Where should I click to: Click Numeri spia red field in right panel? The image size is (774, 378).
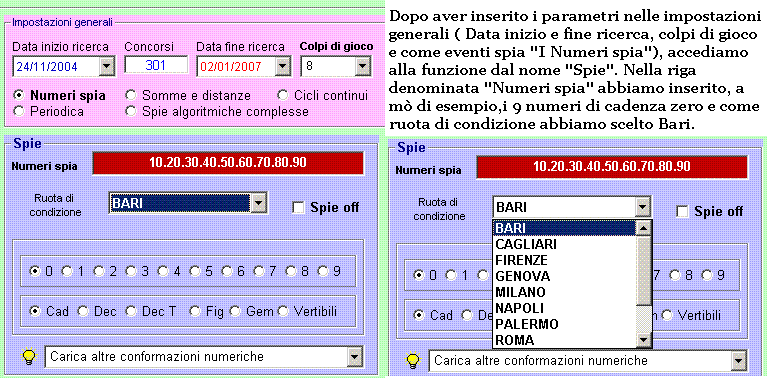tap(612, 167)
